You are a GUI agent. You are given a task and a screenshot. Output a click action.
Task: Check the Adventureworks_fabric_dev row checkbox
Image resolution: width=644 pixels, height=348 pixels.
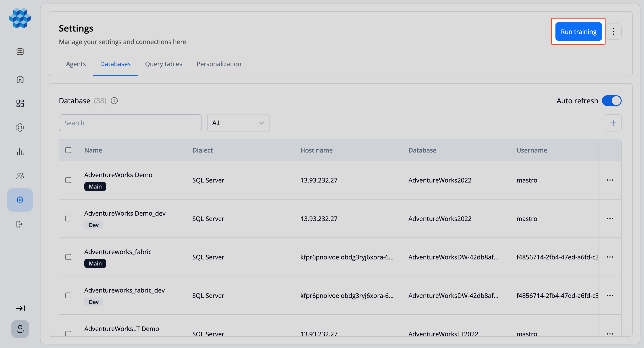pyautogui.click(x=68, y=296)
